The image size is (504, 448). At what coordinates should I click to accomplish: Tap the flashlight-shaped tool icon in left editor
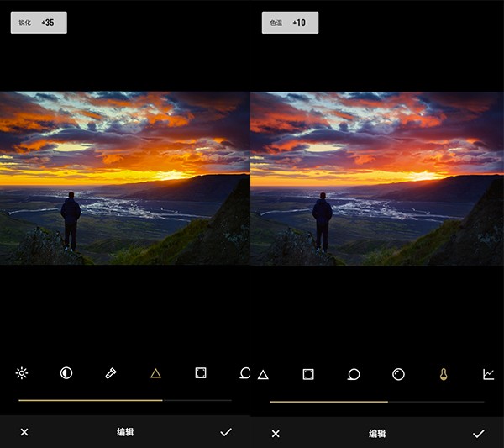pyautogui.click(x=111, y=373)
